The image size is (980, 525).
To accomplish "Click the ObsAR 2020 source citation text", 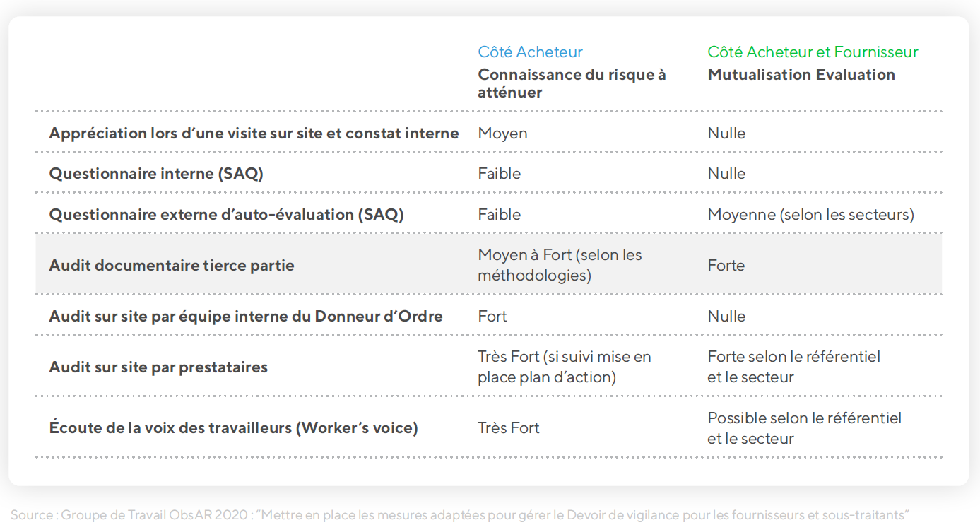I will click(x=460, y=515).
